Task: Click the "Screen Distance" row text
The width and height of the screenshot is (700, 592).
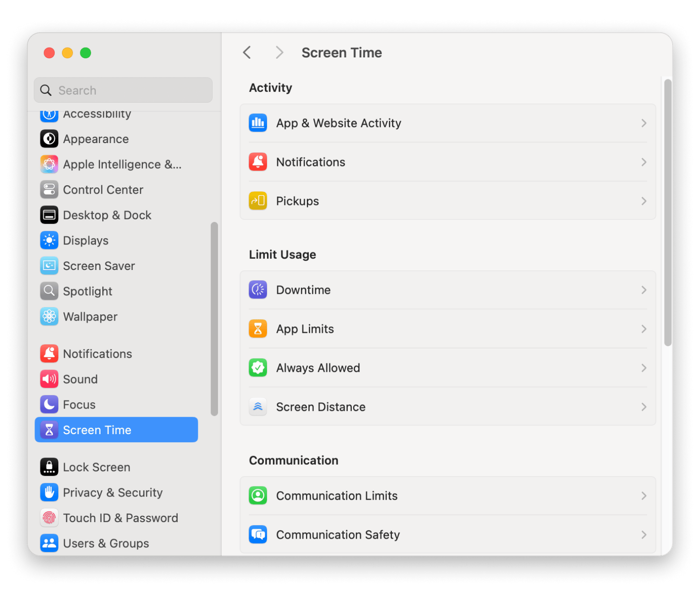Action: click(x=321, y=407)
